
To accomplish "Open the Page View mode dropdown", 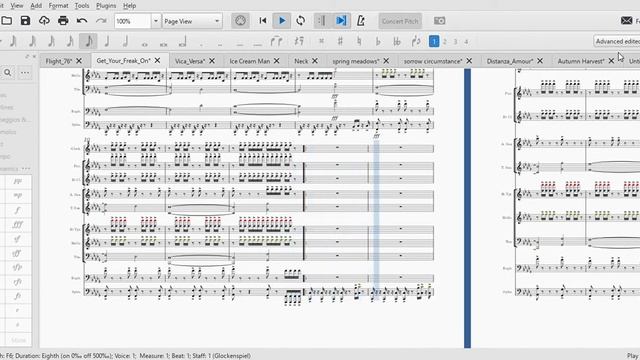I will (192, 21).
